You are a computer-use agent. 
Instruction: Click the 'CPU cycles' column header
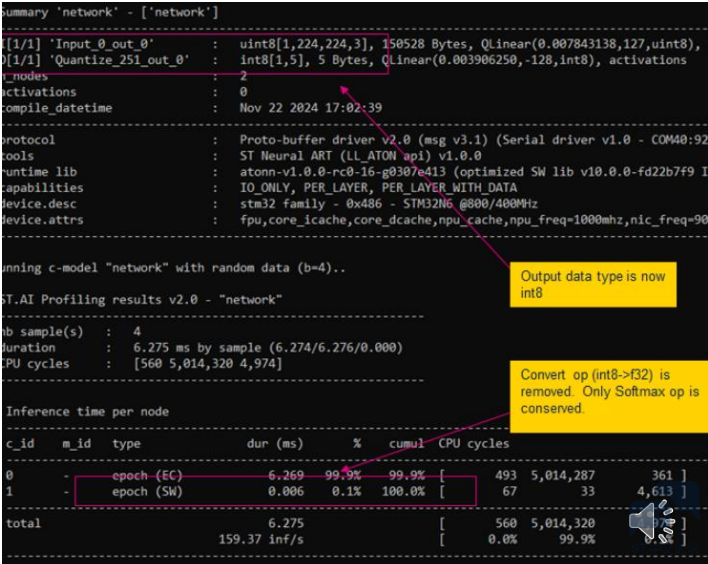pyautogui.click(x=473, y=443)
